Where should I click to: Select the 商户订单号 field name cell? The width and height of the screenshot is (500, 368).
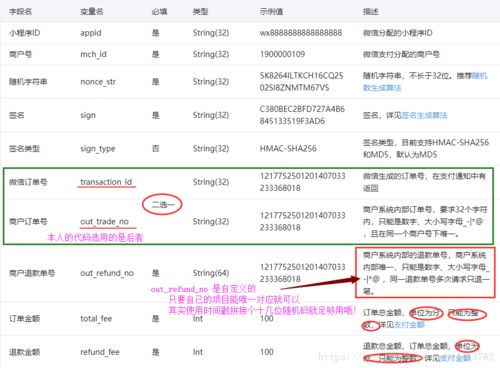pos(28,222)
